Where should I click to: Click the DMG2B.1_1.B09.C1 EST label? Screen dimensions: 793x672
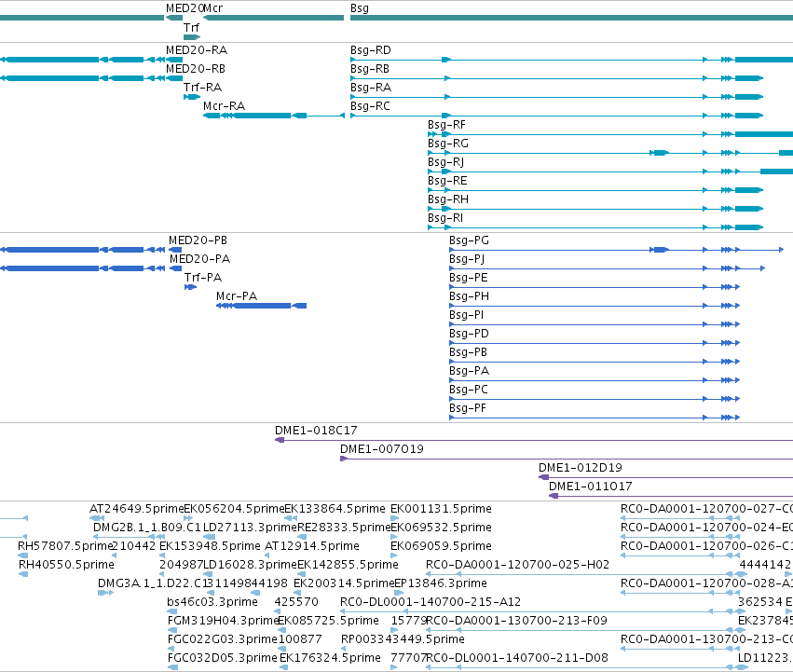(147, 528)
